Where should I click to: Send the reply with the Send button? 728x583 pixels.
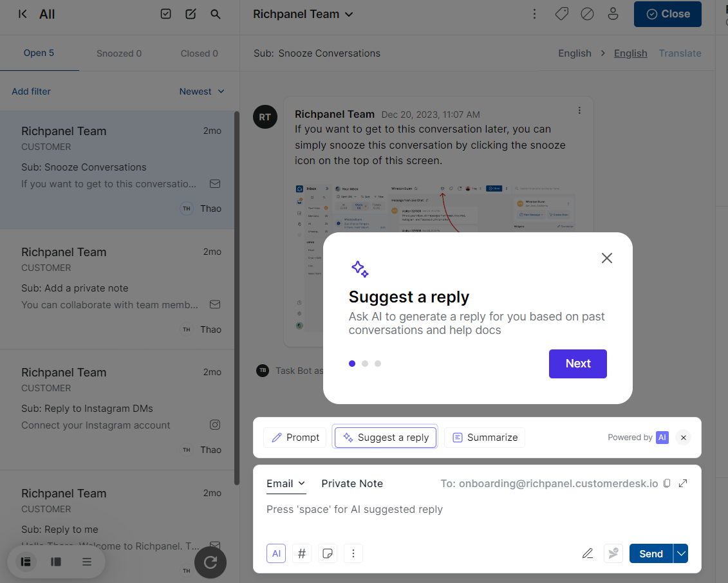[x=651, y=553]
